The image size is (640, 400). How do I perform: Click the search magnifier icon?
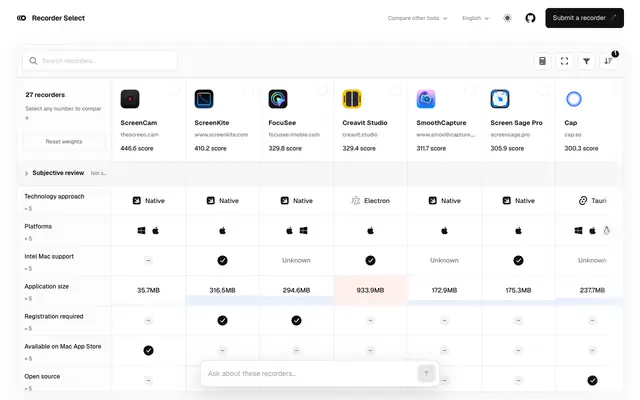coord(33,61)
